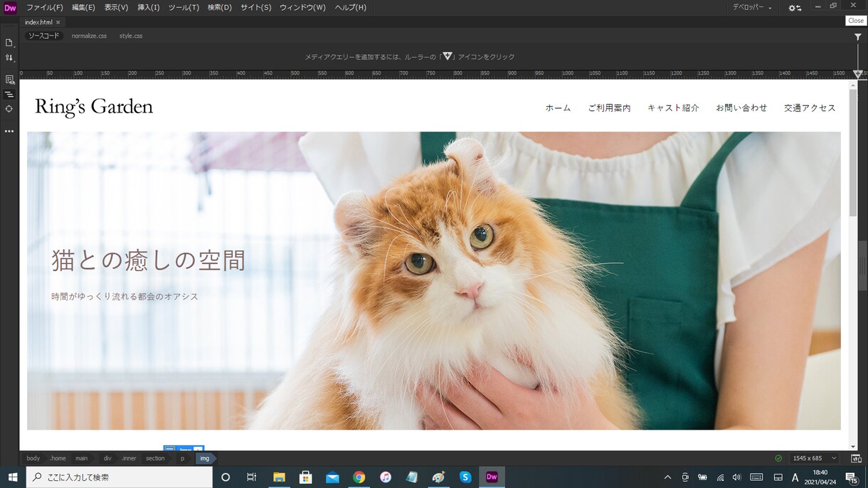Open the Windows Start menu

(x=13, y=477)
